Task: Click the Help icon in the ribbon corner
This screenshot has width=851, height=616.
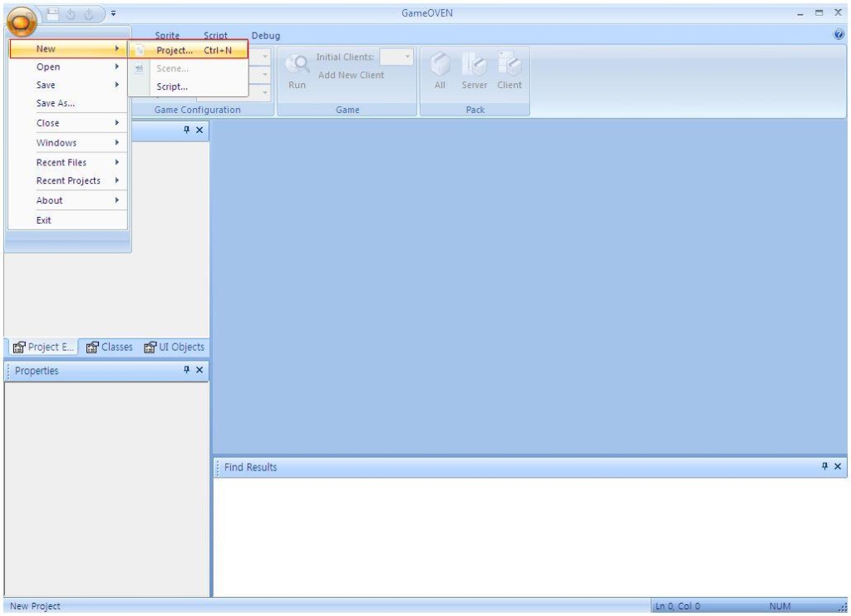Action: click(839, 35)
